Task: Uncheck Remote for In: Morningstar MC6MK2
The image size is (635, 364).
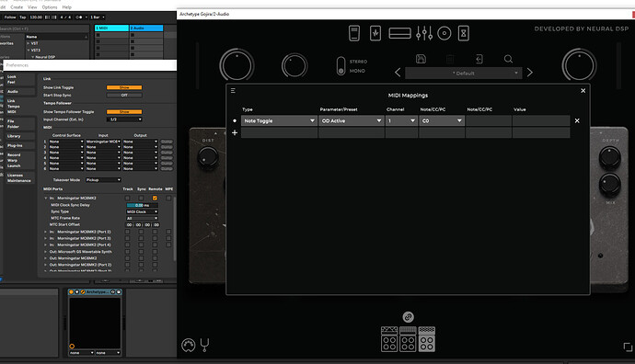Action: 155,199
